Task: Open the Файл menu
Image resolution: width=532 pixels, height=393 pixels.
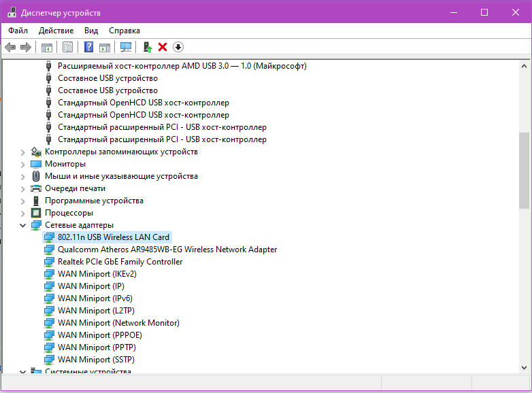Action: pos(18,31)
